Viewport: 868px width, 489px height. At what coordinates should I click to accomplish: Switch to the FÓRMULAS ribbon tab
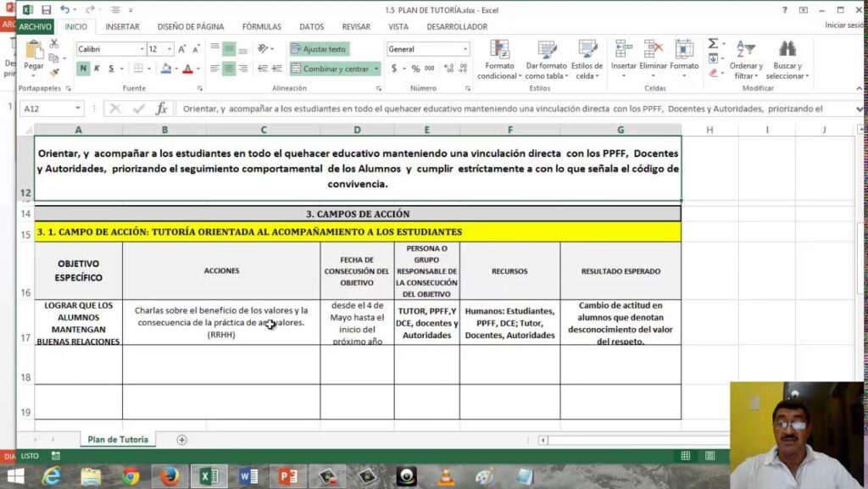(x=261, y=26)
